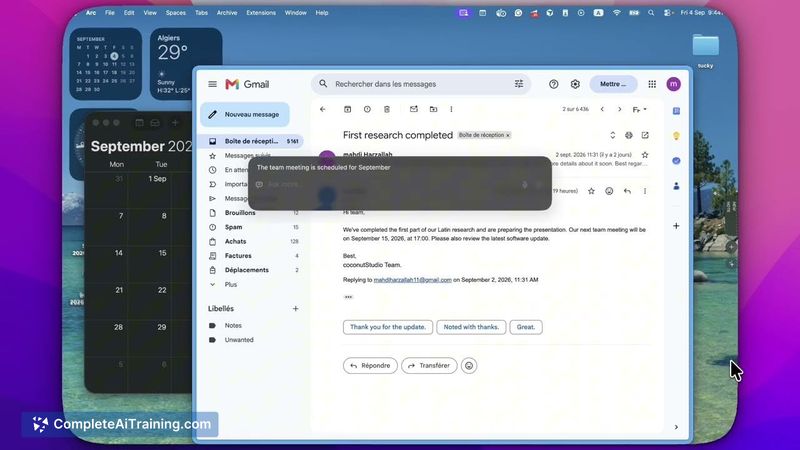Remove Boîte de réception label tag
800x450 pixels.
(x=508, y=135)
